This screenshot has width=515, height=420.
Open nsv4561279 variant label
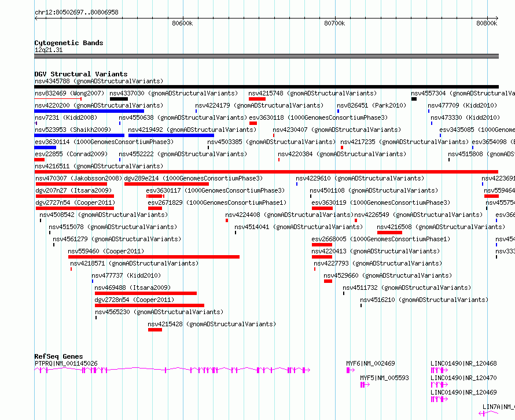116,239
